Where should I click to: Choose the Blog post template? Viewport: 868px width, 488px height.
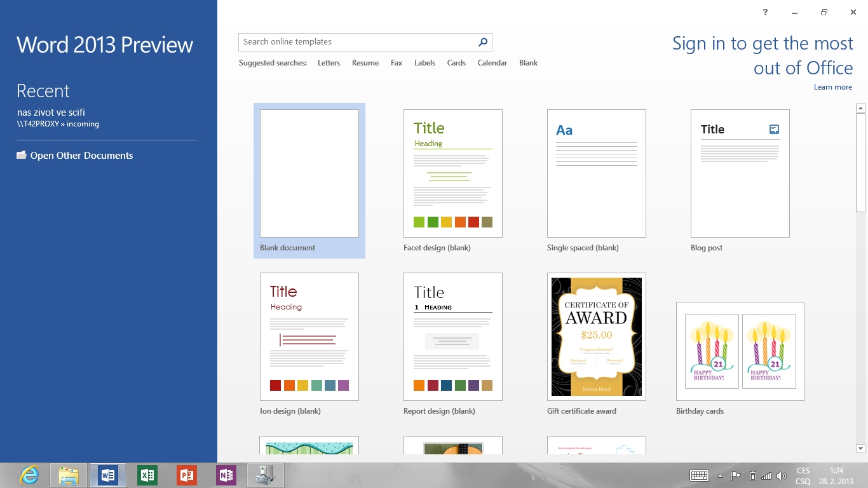(x=740, y=180)
